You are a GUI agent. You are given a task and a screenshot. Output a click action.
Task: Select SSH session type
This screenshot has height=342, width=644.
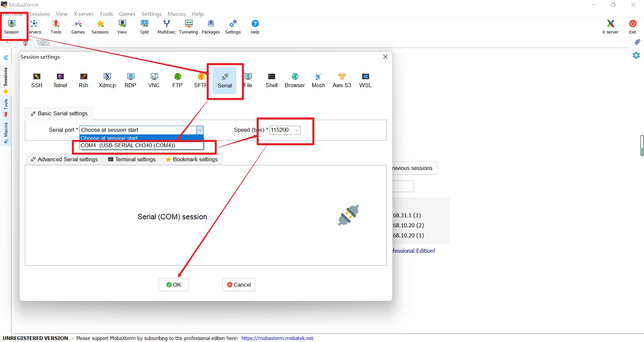click(x=37, y=80)
